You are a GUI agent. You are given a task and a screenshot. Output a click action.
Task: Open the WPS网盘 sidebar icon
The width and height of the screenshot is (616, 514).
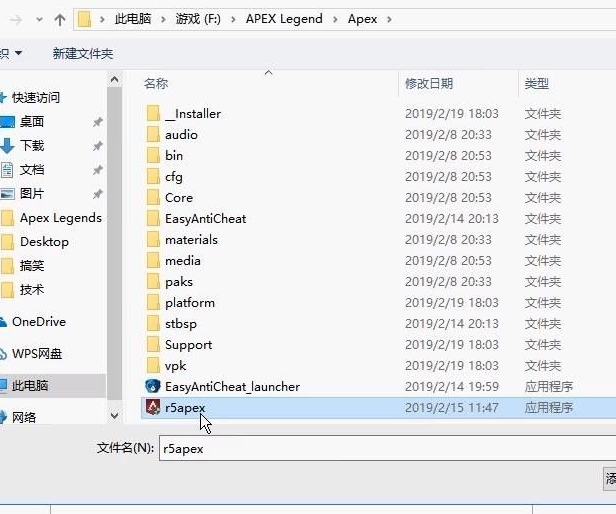pos(3,354)
